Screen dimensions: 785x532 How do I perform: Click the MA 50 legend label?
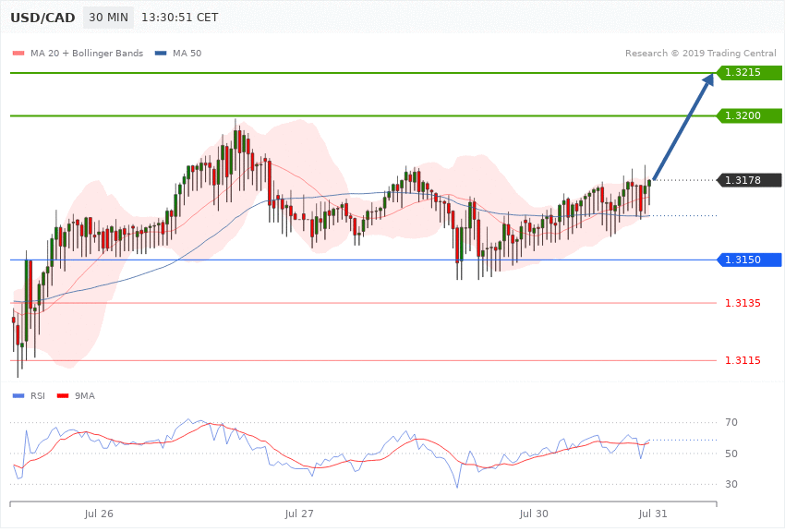tap(187, 53)
